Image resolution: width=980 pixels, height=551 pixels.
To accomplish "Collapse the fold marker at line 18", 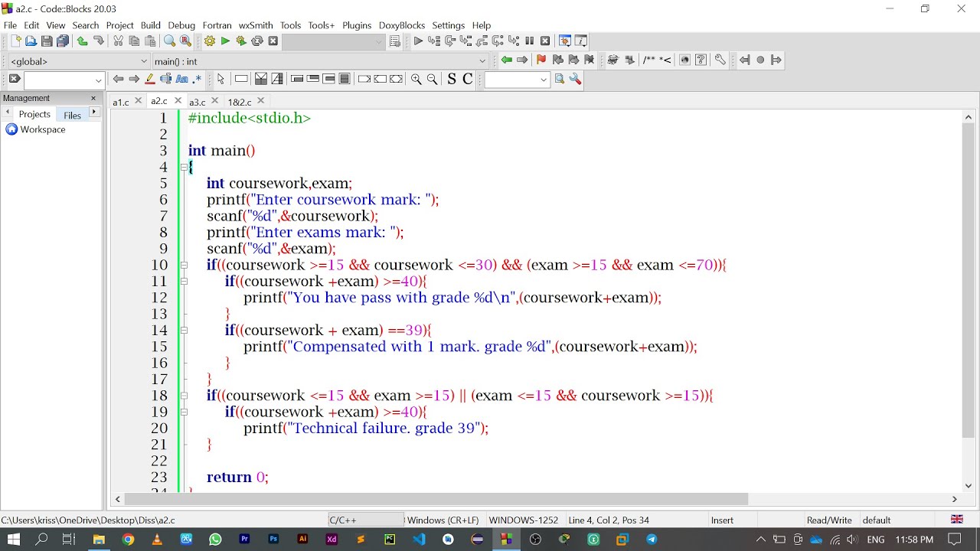I will [184, 396].
